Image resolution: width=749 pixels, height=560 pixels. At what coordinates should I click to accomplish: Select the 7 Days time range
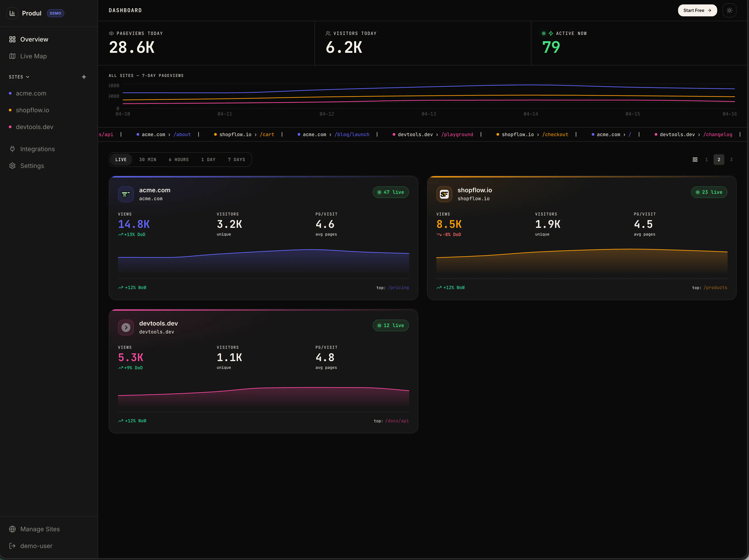tap(236, 160)
